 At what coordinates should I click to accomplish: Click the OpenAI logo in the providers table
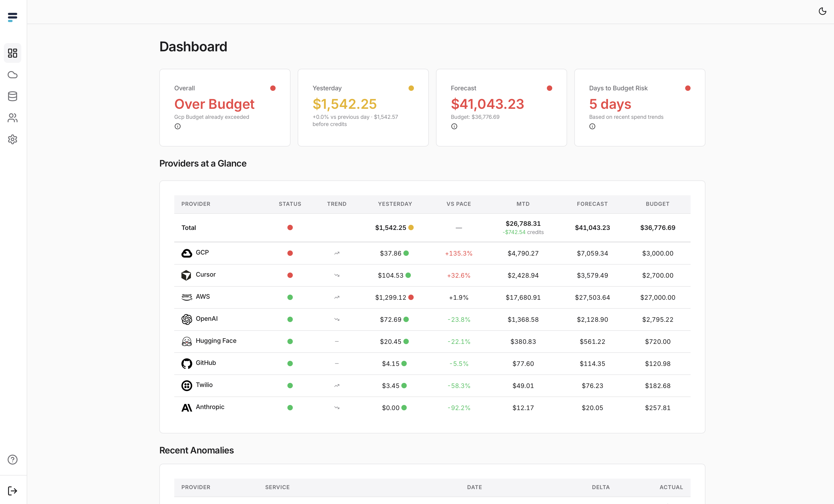coord(187,319)
